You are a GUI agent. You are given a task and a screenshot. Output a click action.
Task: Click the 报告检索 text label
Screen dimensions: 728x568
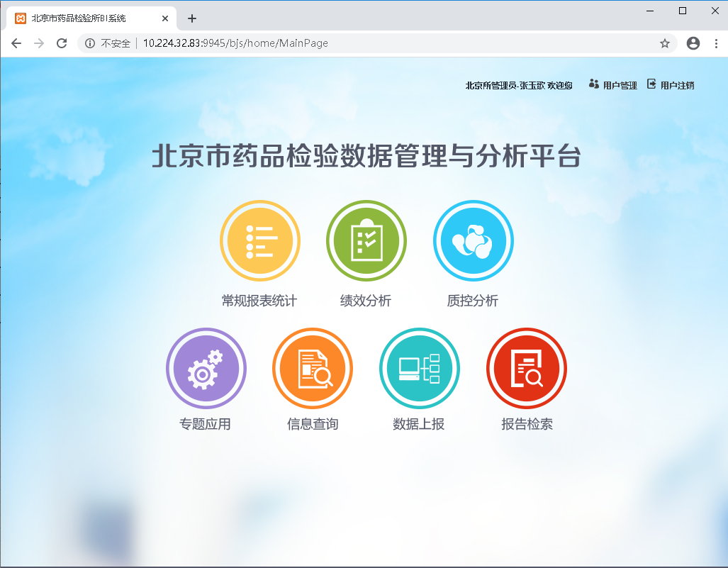pos(527,424)
